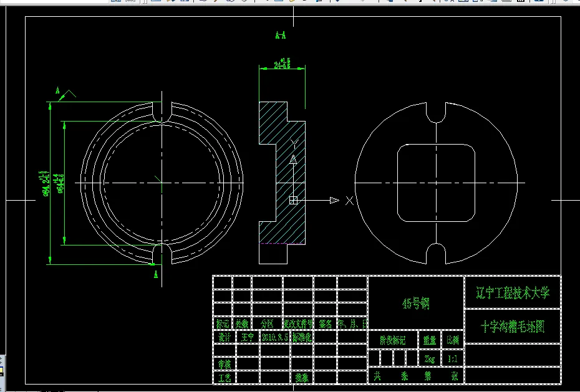Select the 24 width dimension text
The image size is (580, 392).
tap(283, 64)
